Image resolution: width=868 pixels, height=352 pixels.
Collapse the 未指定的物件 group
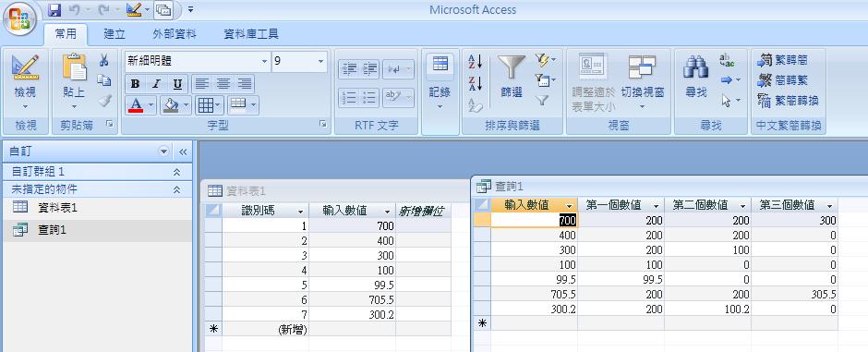click(x=176, y=189)
